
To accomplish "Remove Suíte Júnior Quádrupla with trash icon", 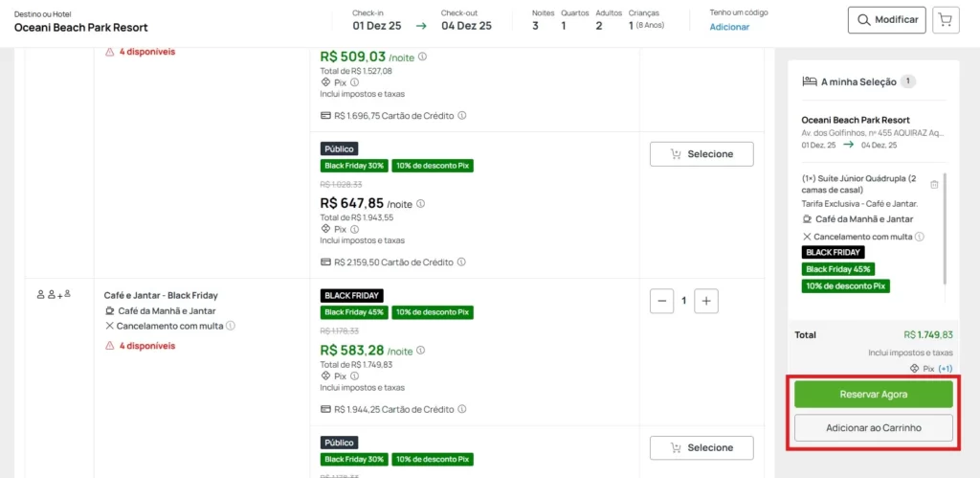I will click(x=934, y=184).
